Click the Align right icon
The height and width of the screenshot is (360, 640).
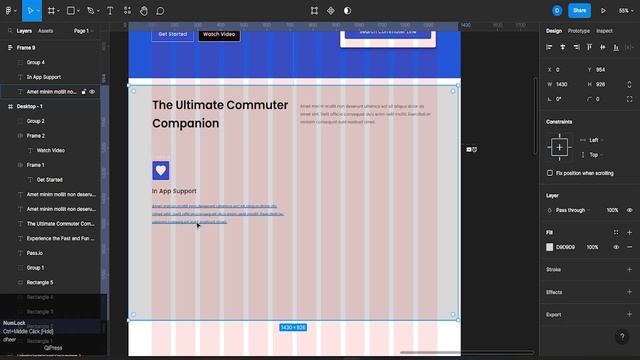pyautogui.click(x=576, y=47)
